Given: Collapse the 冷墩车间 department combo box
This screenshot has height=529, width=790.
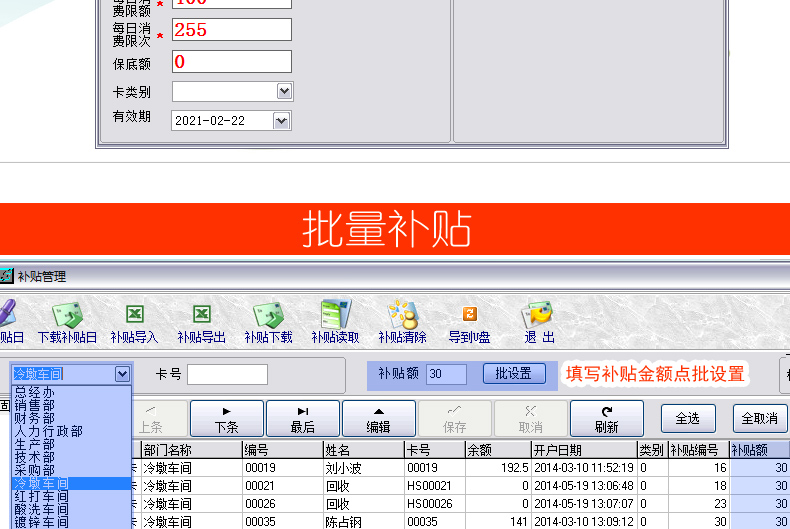Looking at the screenshot, I should click(122, 374).
